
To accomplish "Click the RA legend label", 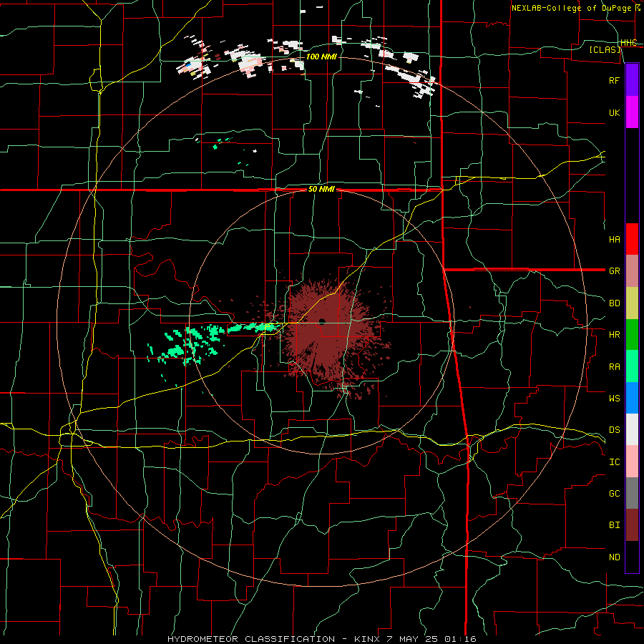I will [614, 366].
